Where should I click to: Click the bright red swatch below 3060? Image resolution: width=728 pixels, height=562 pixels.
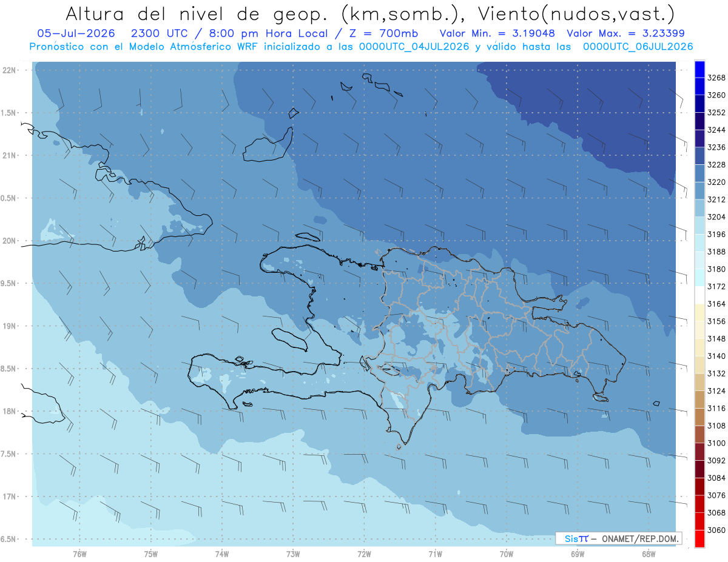[x=699, y=538]
